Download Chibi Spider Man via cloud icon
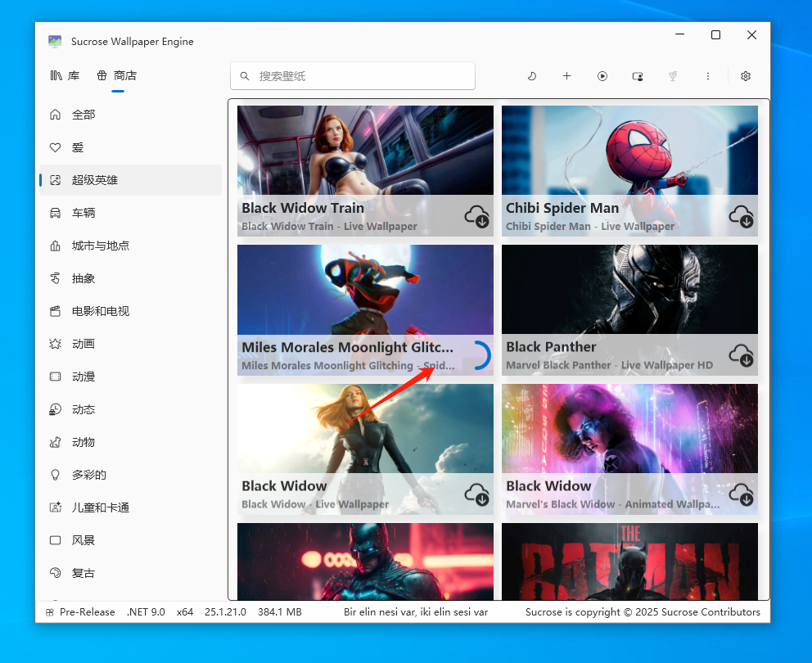The height and width of the screenshot is (663, 812). click(741, 217)
